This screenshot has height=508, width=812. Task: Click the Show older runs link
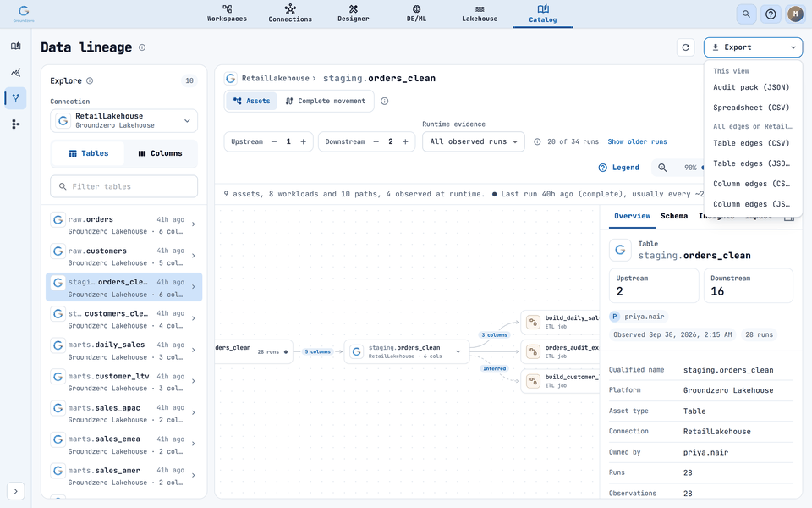point(637,141)
